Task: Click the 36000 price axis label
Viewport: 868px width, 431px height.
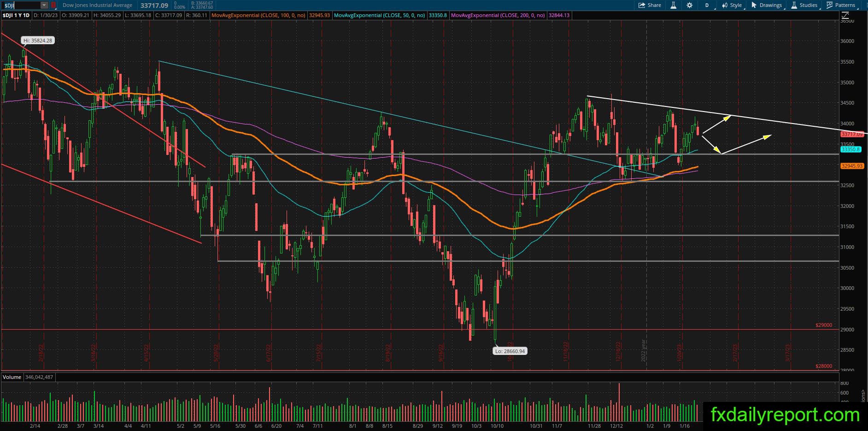Action: tap(847, 41)
